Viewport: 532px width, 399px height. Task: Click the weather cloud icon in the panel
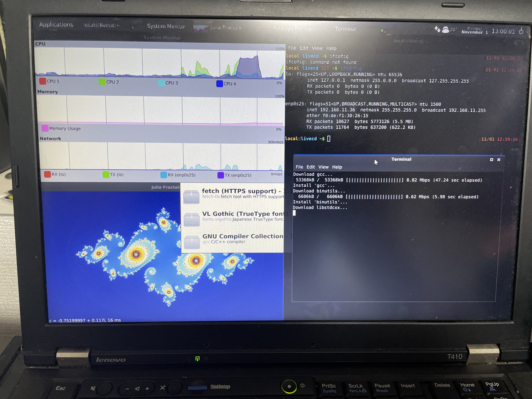tap(445, 30)
